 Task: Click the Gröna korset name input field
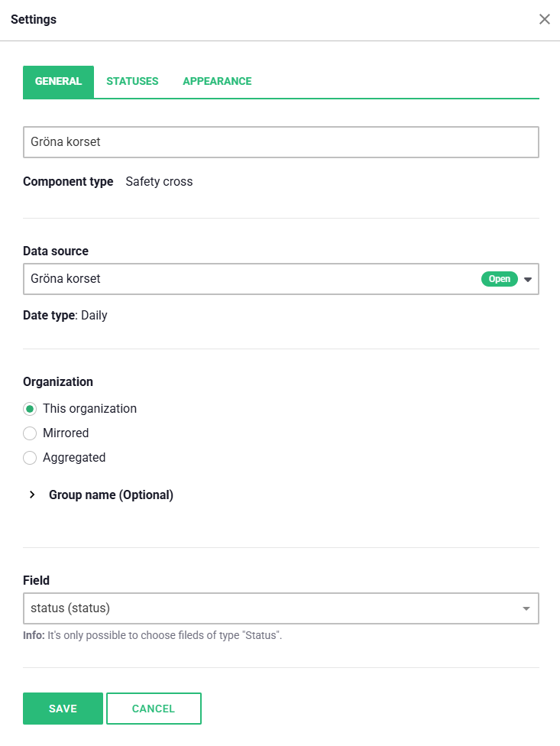click(281, 142)
